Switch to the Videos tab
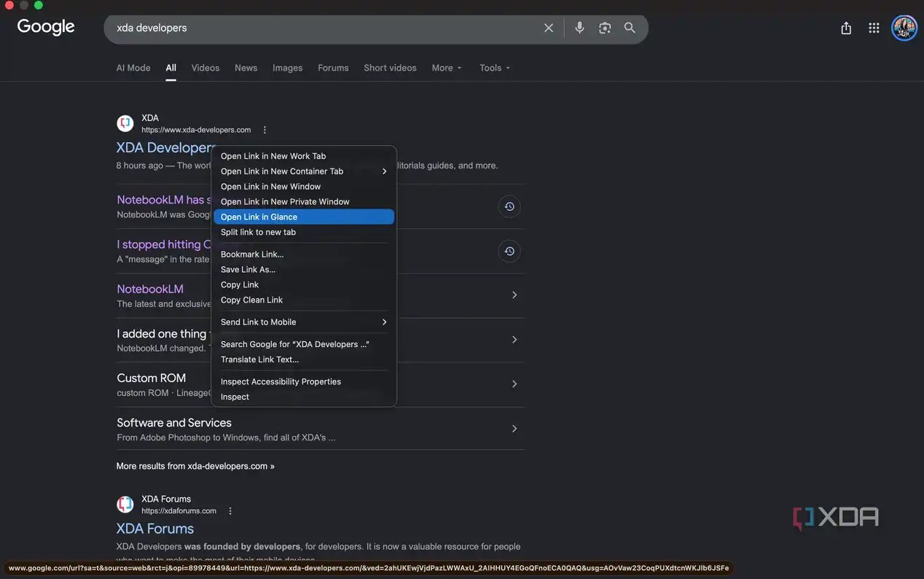 pos(205,68)
